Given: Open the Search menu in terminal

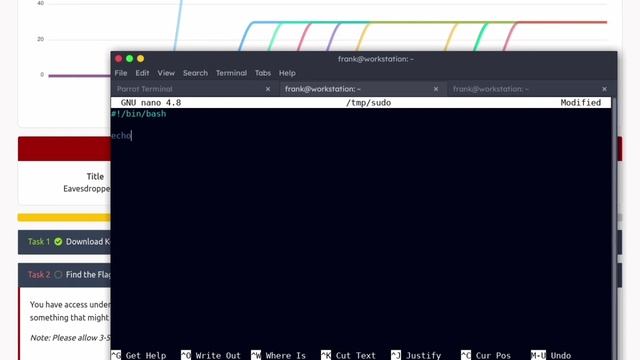Looking at the screenshot, I should tap(195, 73).
